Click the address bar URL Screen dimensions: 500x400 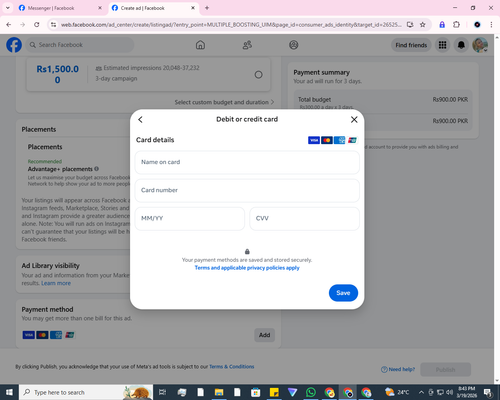click(231, 25)
